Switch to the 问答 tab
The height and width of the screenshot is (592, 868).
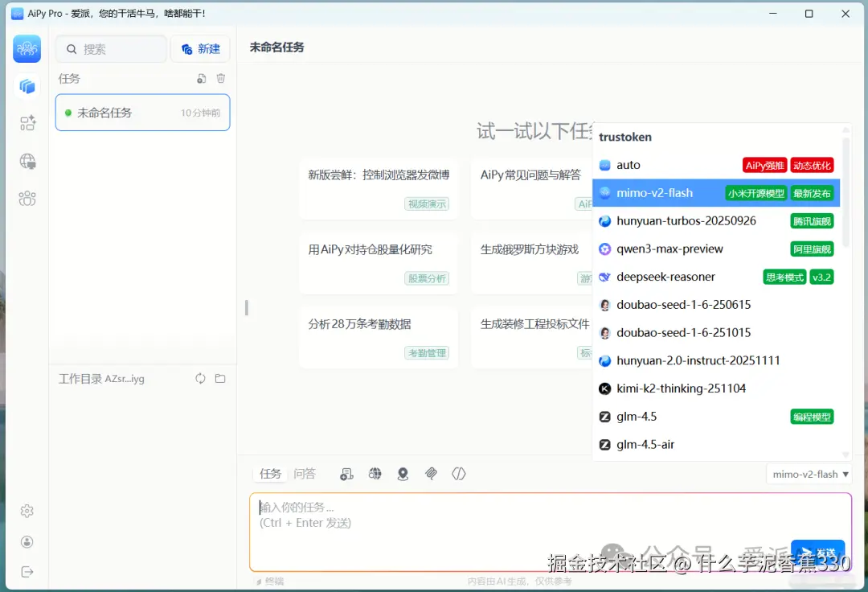click(x=305, y=473)
